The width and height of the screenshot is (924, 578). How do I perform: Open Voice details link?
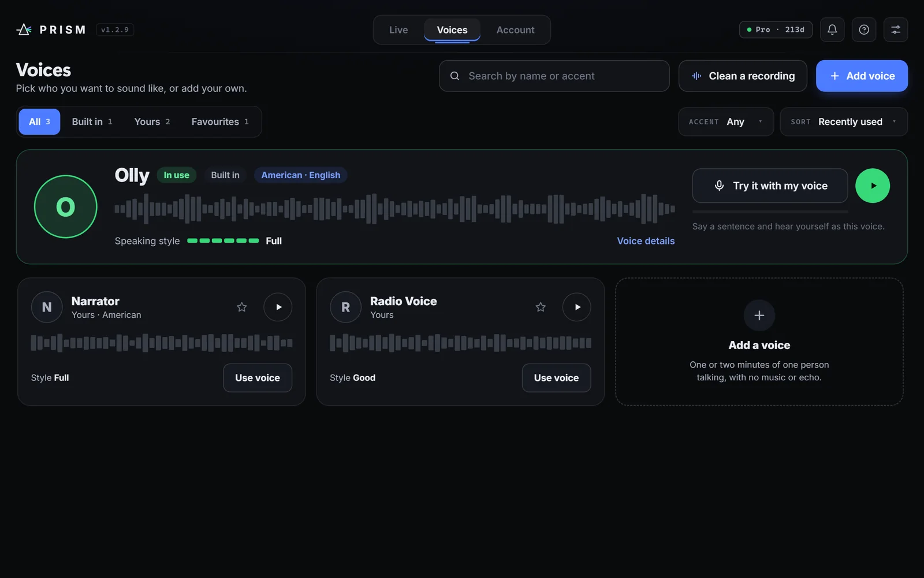tap(646, 241)
